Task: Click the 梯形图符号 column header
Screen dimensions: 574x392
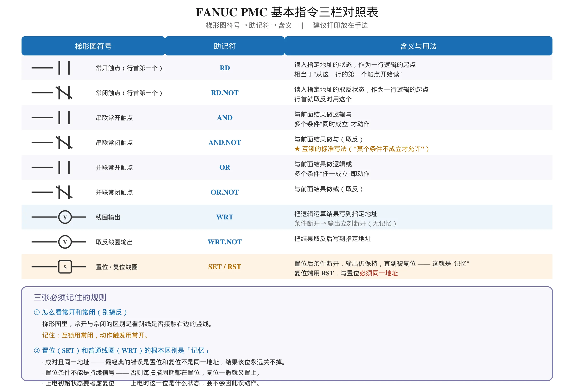Action: pyautogui.click(x=93, y=46)
